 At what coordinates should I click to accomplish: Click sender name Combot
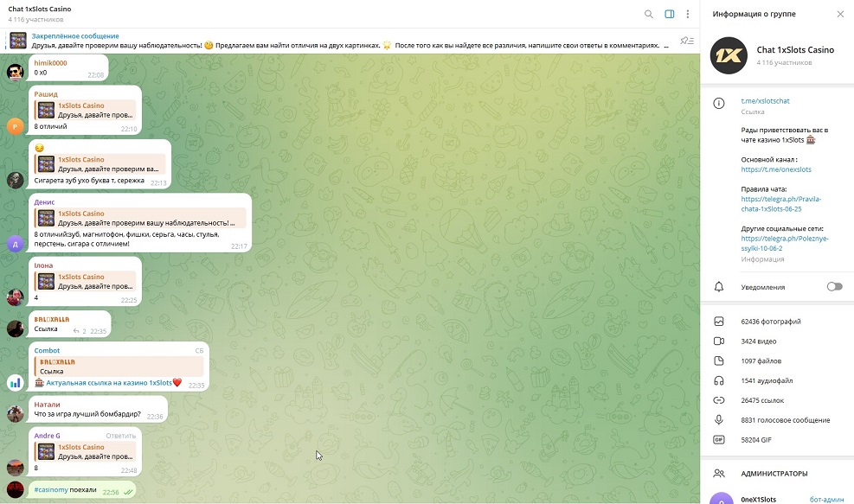(x=47, y=350)
